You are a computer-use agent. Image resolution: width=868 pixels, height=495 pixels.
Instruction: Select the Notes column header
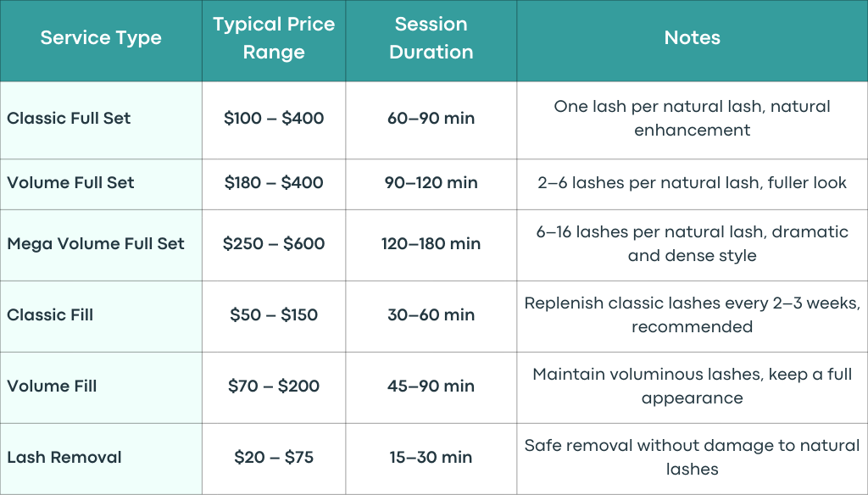coord(692,37)
